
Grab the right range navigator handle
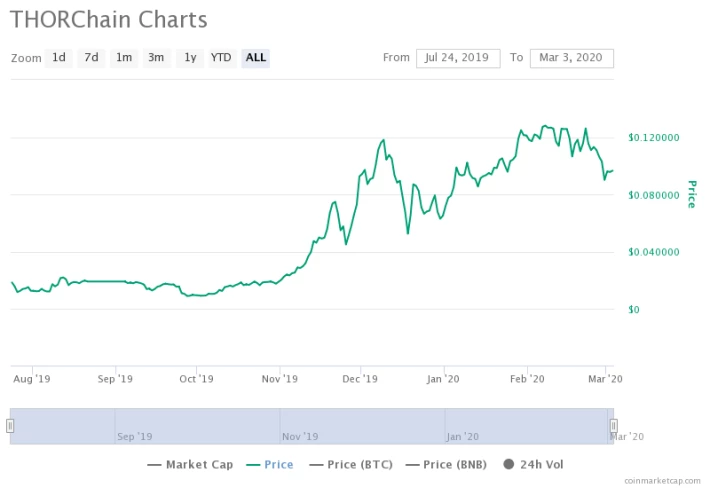(x=614, y=426)
